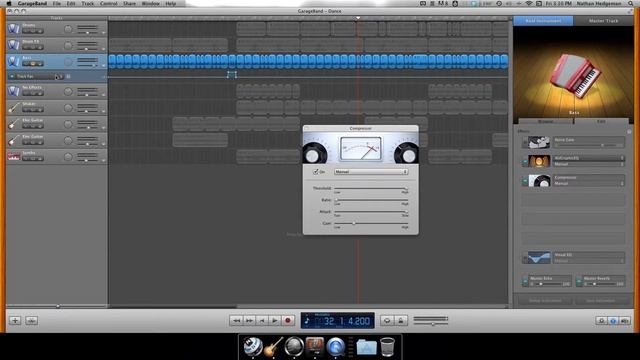Add a new track with plus button

click(x=15, y=320)
